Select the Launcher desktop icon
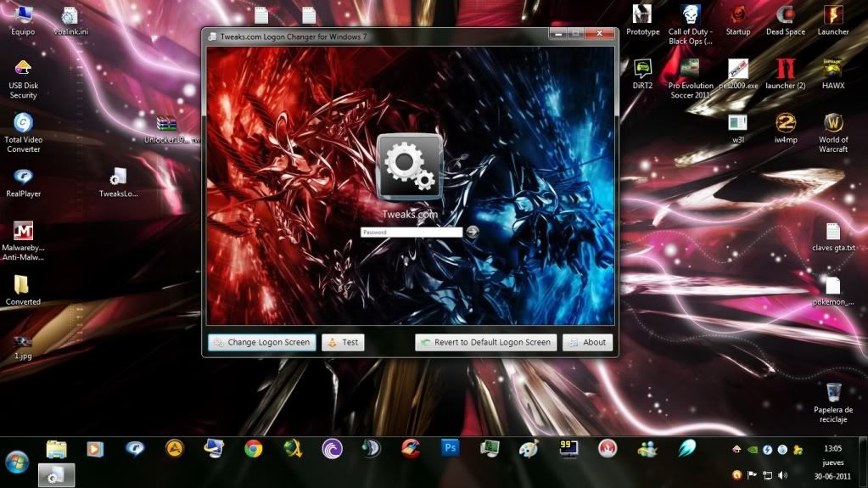Viewport: 868px width, 488px height. click(x=833, y=20)
